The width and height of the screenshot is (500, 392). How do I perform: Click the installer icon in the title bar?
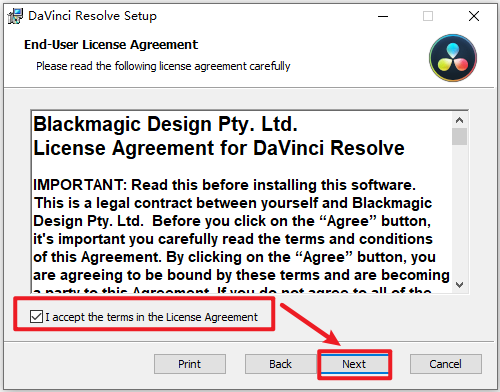pos(15,16)
